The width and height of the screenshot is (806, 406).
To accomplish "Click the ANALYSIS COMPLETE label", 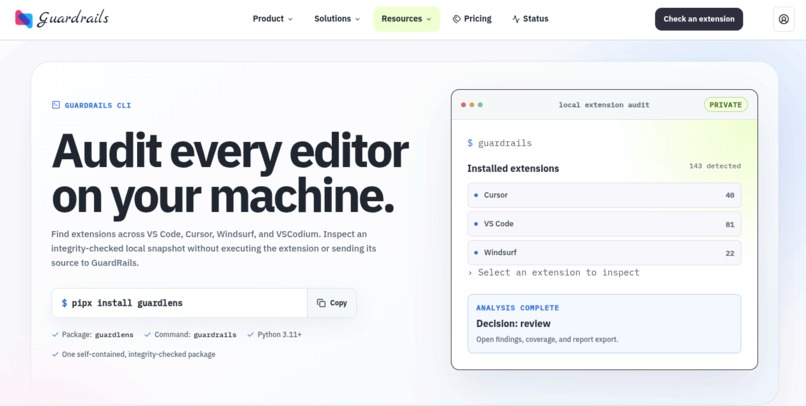I will point(518,308).
